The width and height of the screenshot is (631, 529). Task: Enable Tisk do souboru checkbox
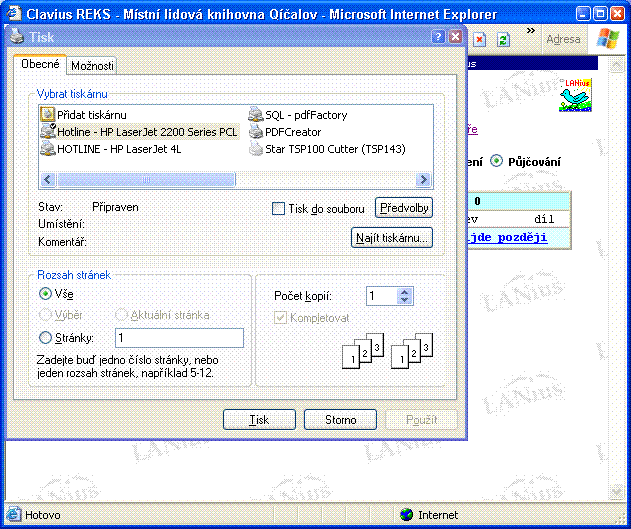[278, 208]
